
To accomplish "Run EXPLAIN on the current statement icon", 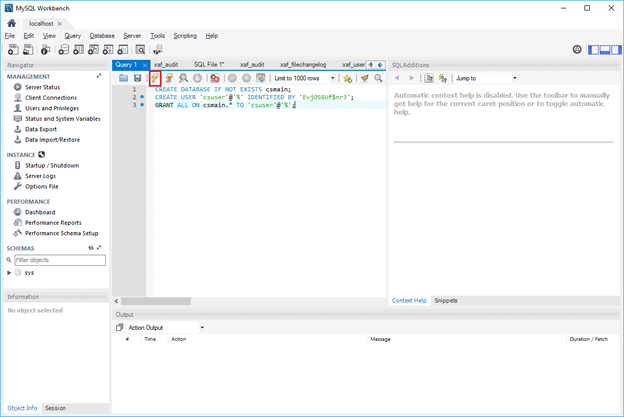I will 183,78.
